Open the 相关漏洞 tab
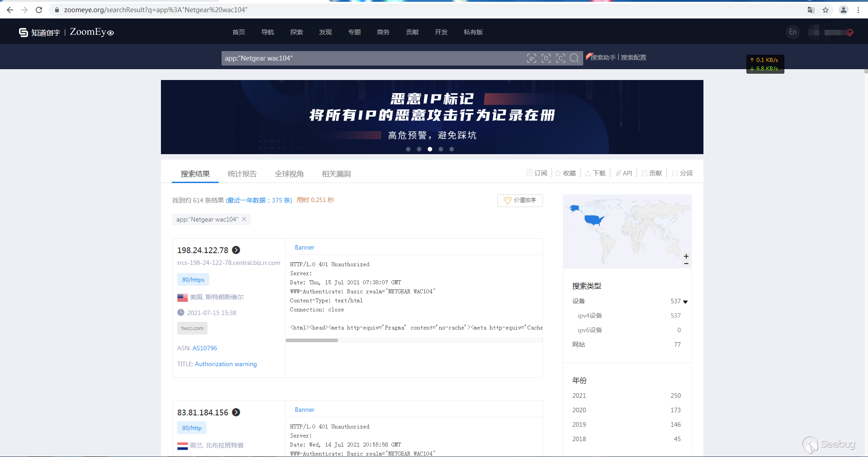This screenshot has width=868, height=457. click(x=336, y=174)
